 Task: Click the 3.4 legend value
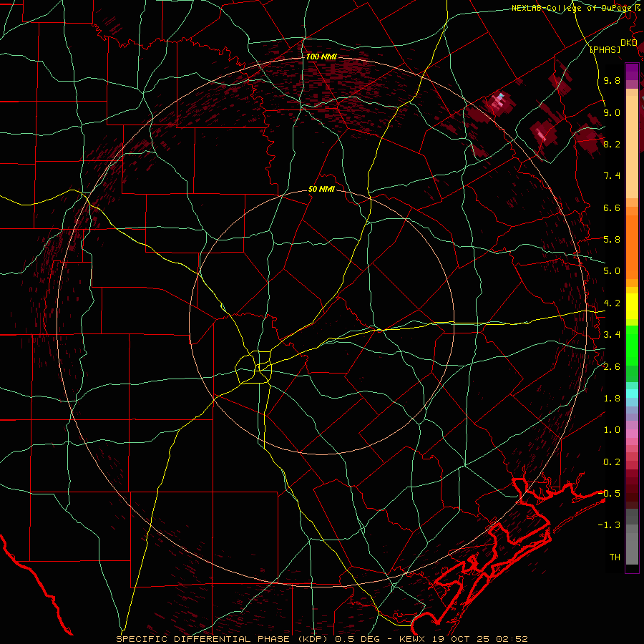click(x=612, y=335)
